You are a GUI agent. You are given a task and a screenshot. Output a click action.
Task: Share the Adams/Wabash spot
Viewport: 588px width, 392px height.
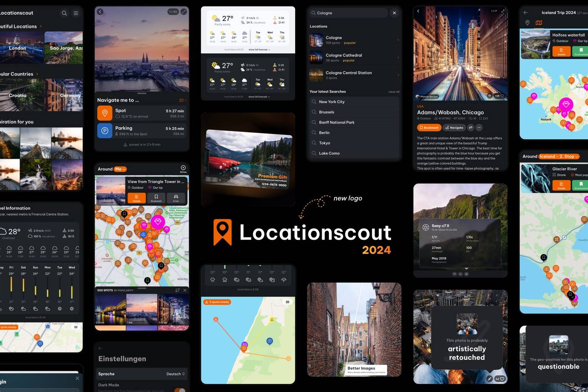(x=471, y=127)
